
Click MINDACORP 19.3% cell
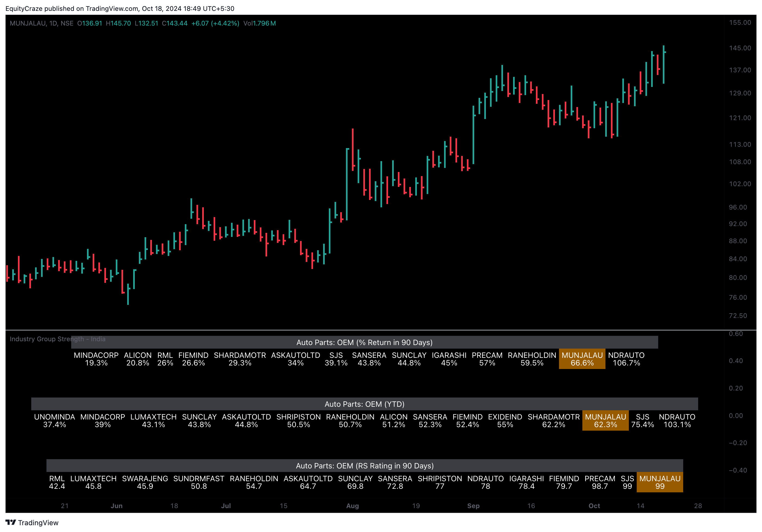[x=96, y=359]
